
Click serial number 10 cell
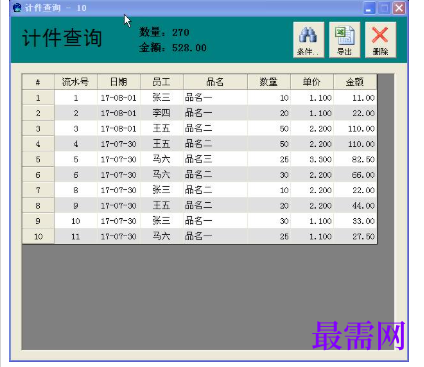click(x=76, y=221)
